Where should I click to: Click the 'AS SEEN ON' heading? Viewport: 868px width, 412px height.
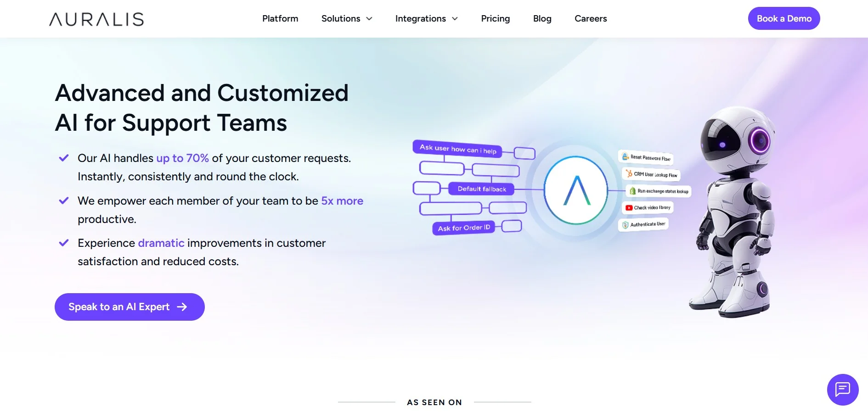434,402
